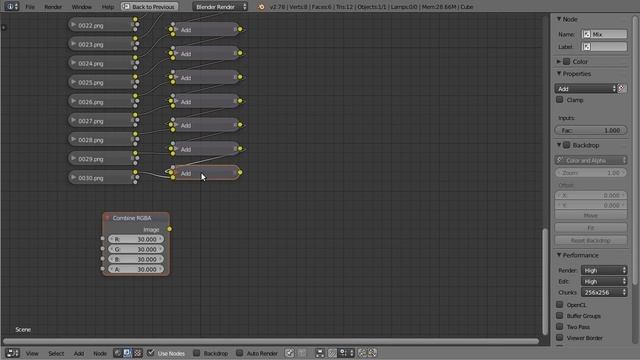
Task: Click the Reset Backdrop button
Action: tap(591, 240)
